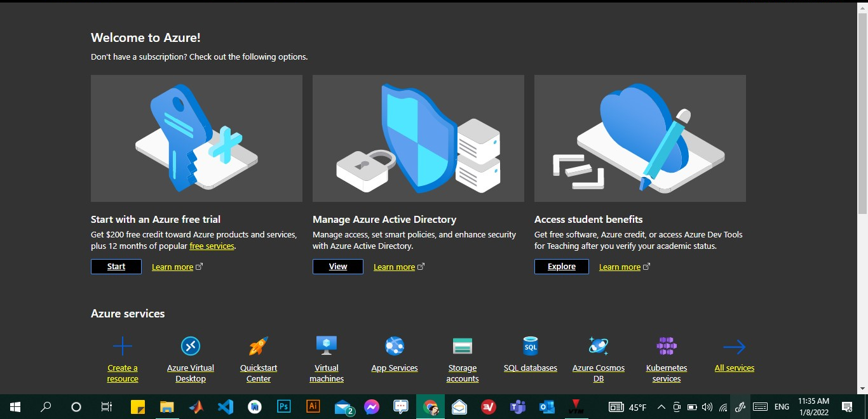Open the App Services globe icon

(395, 346)
